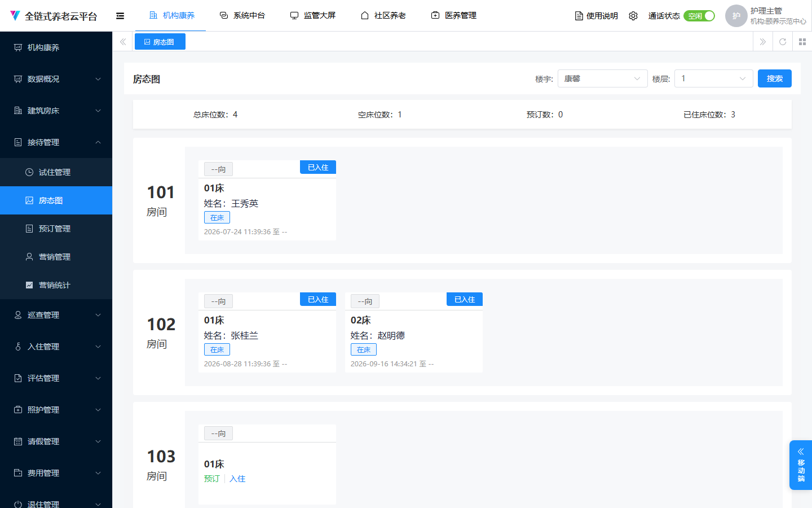Switch to the 监管大屏 top tab
The width and height of the screenshot is (812, 508).
pos(312,16)
